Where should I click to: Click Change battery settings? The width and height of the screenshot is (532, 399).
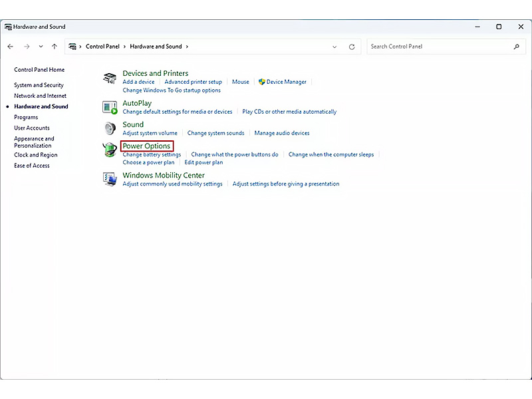pyautogui.click(x=152, y=154)
